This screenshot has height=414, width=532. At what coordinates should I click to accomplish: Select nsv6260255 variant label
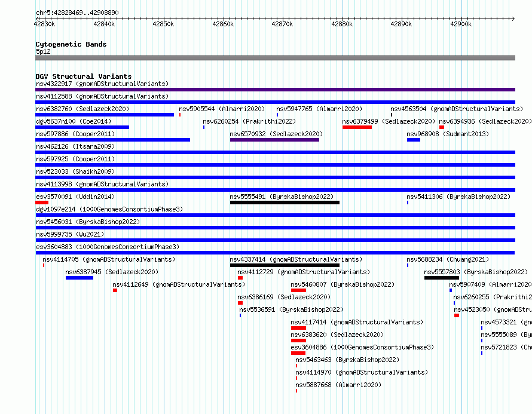click(493, 297)
